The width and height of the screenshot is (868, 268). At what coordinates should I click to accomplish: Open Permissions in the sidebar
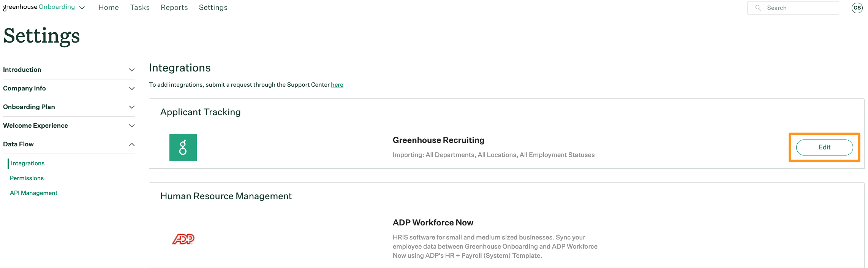click(x=27, y=178)
